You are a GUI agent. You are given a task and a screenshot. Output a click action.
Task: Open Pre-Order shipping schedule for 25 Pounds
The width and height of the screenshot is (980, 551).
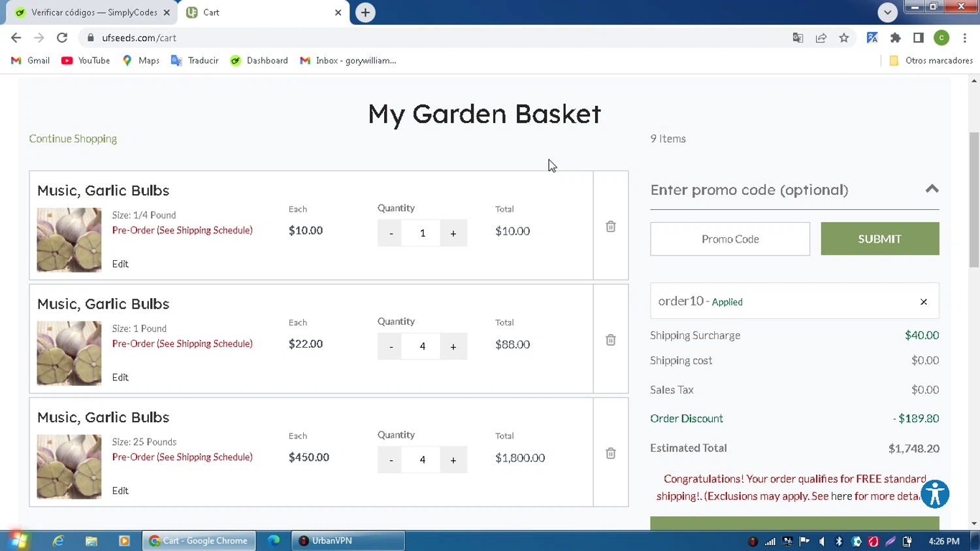point(182,457)
